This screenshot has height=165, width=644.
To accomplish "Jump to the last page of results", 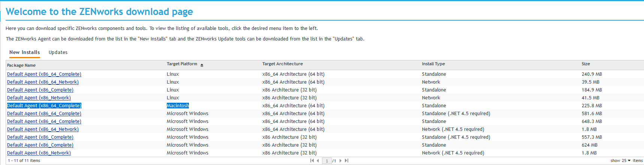I will [x=346, y=160].
